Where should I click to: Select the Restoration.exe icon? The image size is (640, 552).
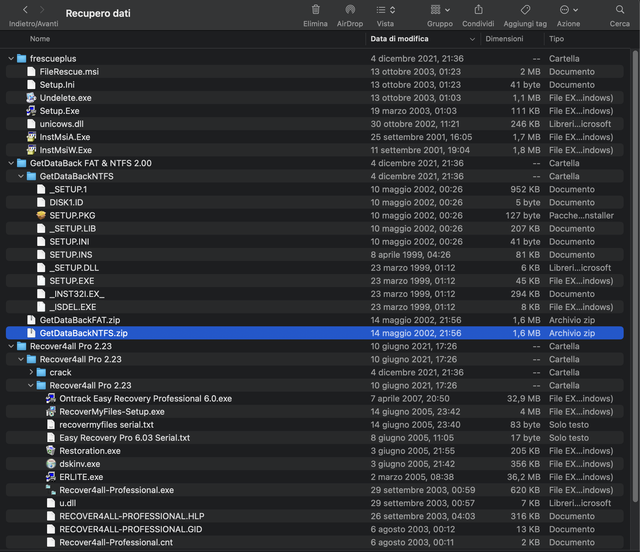tap(51, 451)
